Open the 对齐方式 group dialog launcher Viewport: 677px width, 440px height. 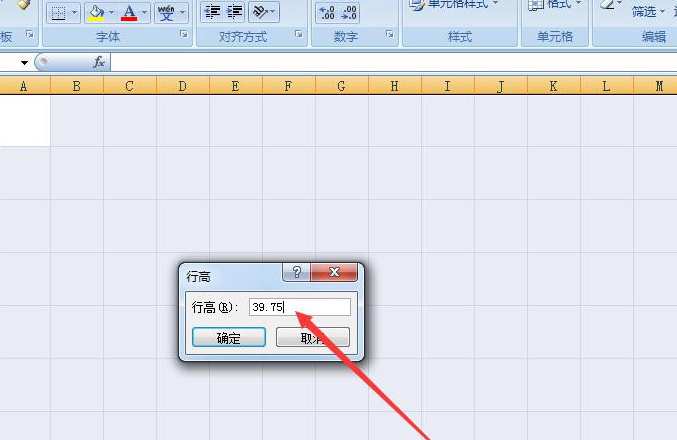click(x=299, y=34)
